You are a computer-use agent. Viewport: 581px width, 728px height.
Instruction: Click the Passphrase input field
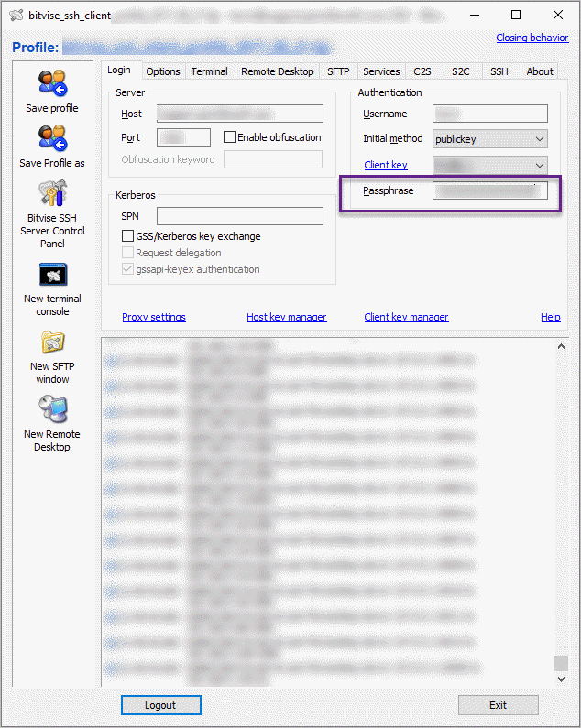pos(489,190)
